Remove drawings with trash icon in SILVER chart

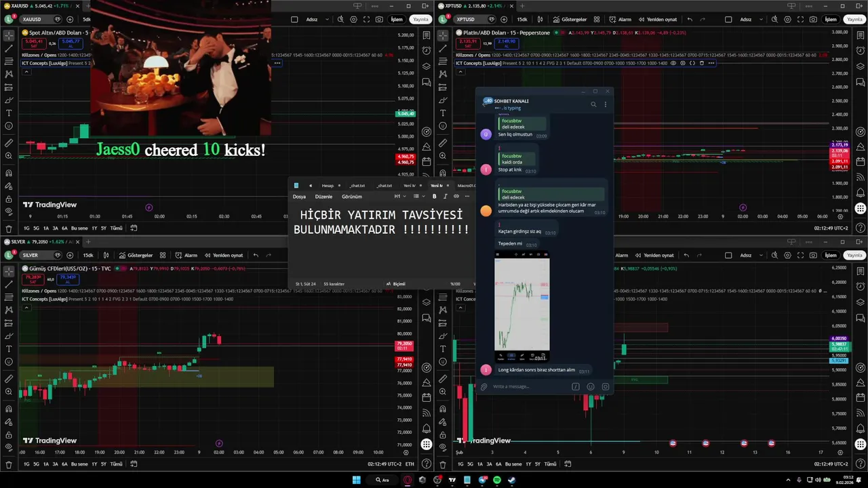pos(9,465)
